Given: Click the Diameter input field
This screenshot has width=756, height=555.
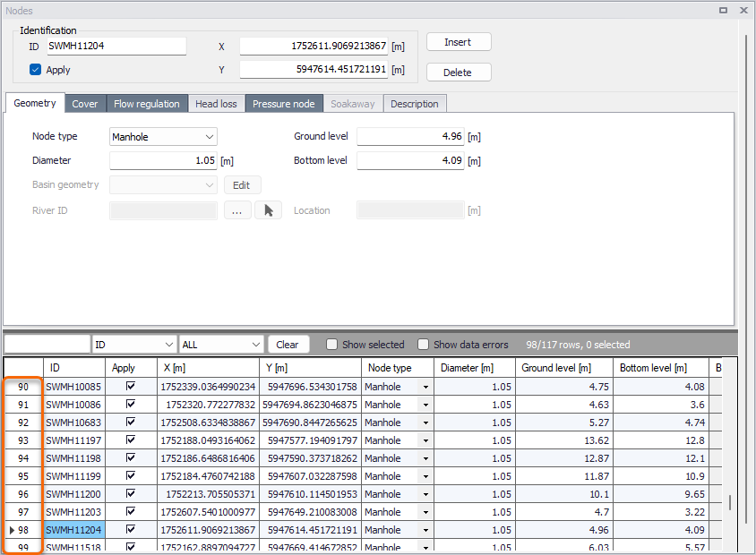Looking at the screenshot, I should pyautogui.click(x=163, y=160).
